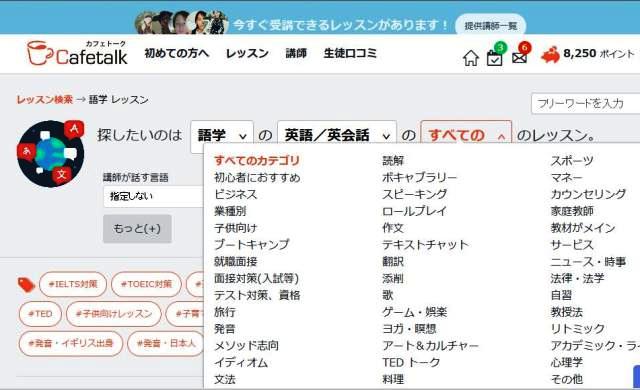Screen dimensions: 640x390
Task: Click the instructor photos in the top banner
Action: pyautogui.click(x=181, y=22)
